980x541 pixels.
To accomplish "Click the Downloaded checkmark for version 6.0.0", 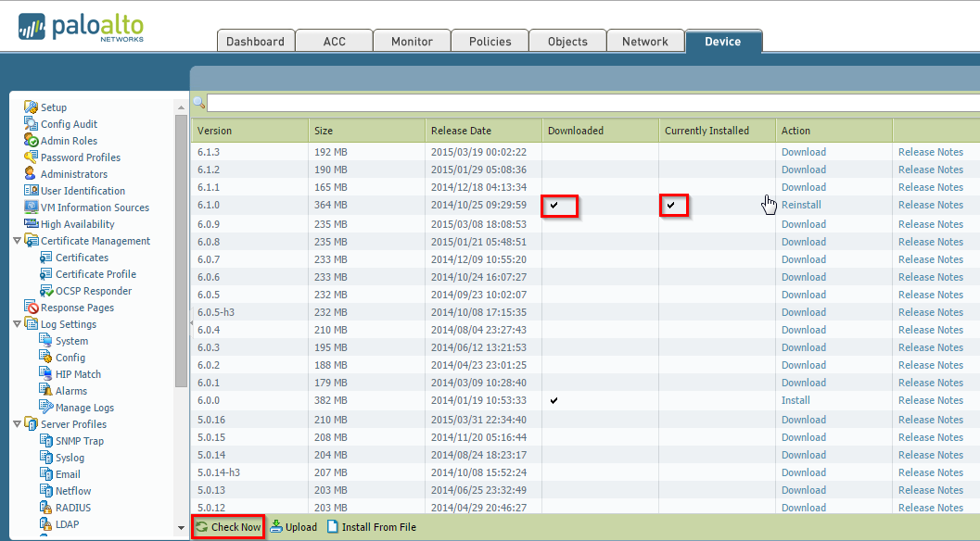I will [554, 400].
